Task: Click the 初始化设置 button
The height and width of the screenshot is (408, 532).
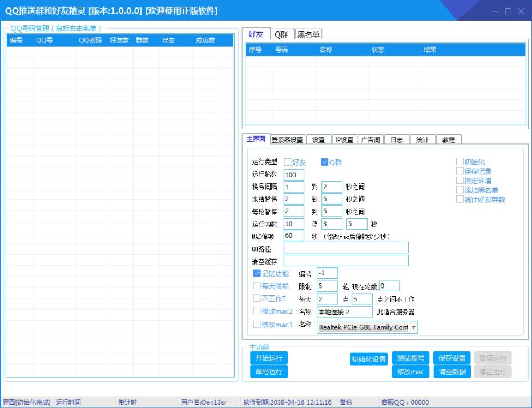Action: pos(369,359)
